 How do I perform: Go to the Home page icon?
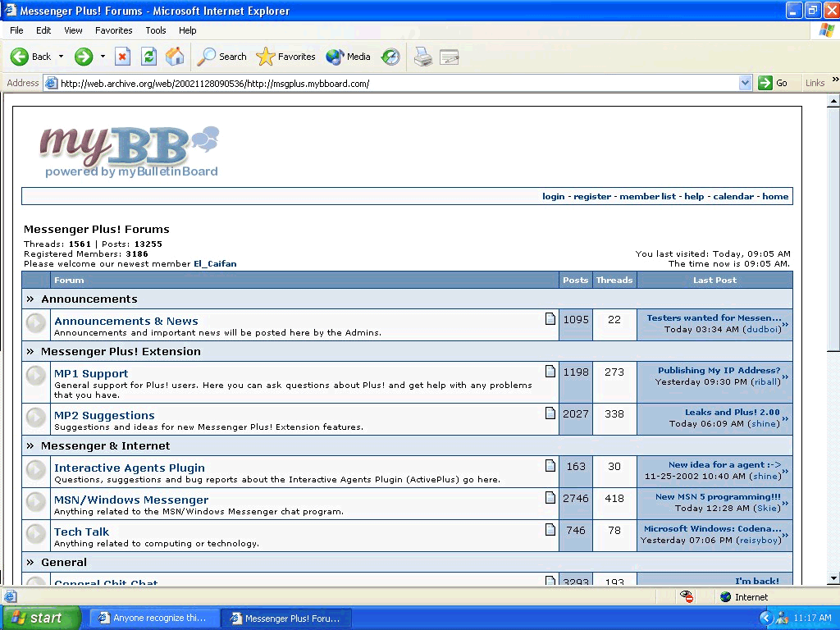tap(175, 57)
